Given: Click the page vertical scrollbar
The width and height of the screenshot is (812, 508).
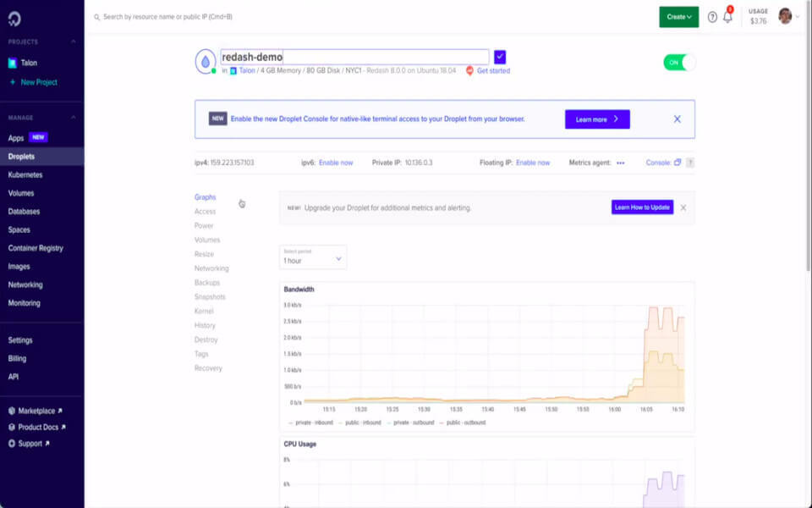Looking at the screenshot, I should 809,135.
